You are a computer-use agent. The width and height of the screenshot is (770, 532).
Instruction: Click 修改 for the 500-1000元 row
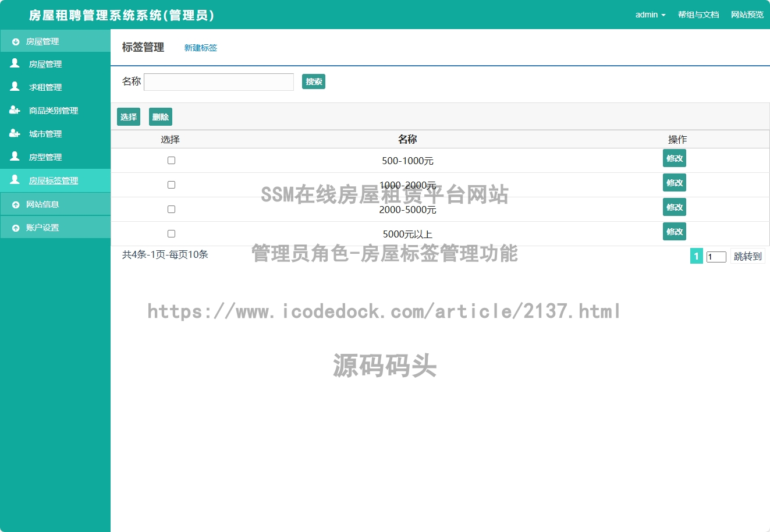point(675,158)
